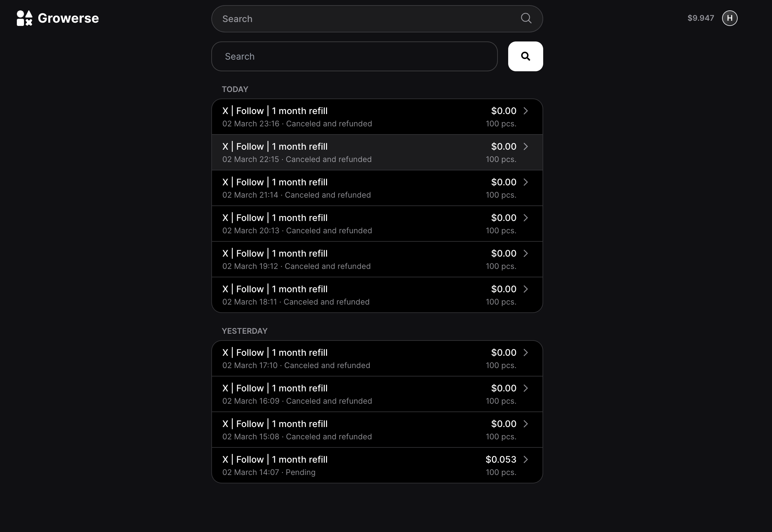Click the $9.947 account balance
This screenshot has width=772, height=532.
pyautogui.click(x=701, y=18)
